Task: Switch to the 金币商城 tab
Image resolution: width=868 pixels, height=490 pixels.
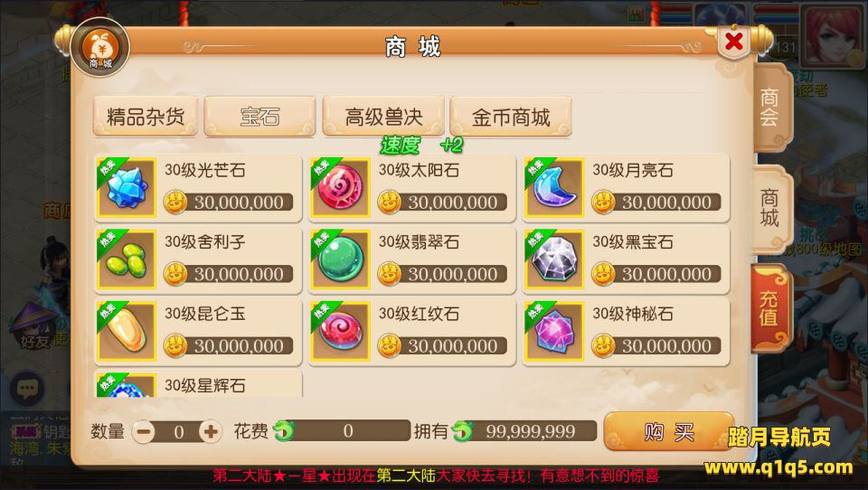Action: click(x=510, y=117)
